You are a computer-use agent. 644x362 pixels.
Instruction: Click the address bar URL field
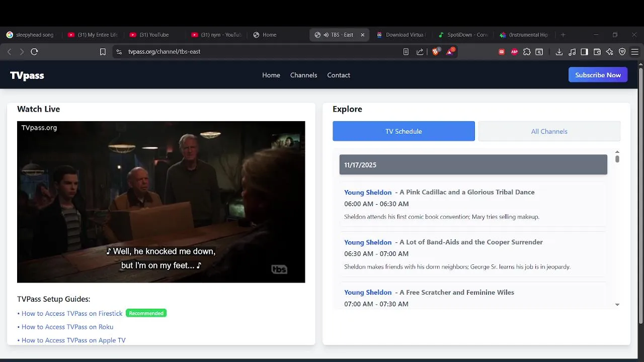(x=262, y=52)
